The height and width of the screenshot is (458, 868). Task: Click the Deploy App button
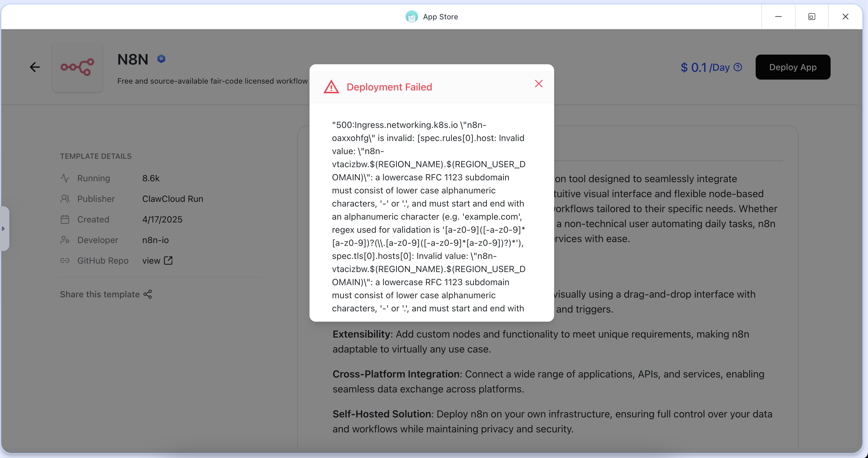[792, 67]
